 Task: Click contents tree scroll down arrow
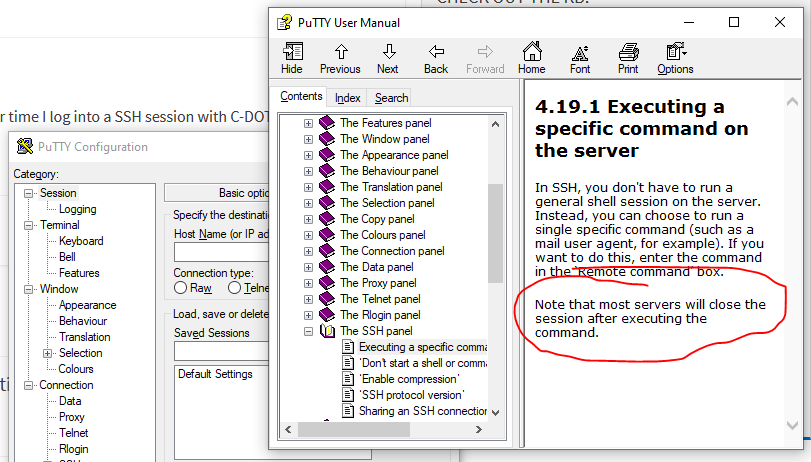pyautogui.click(x=495, y=412)
